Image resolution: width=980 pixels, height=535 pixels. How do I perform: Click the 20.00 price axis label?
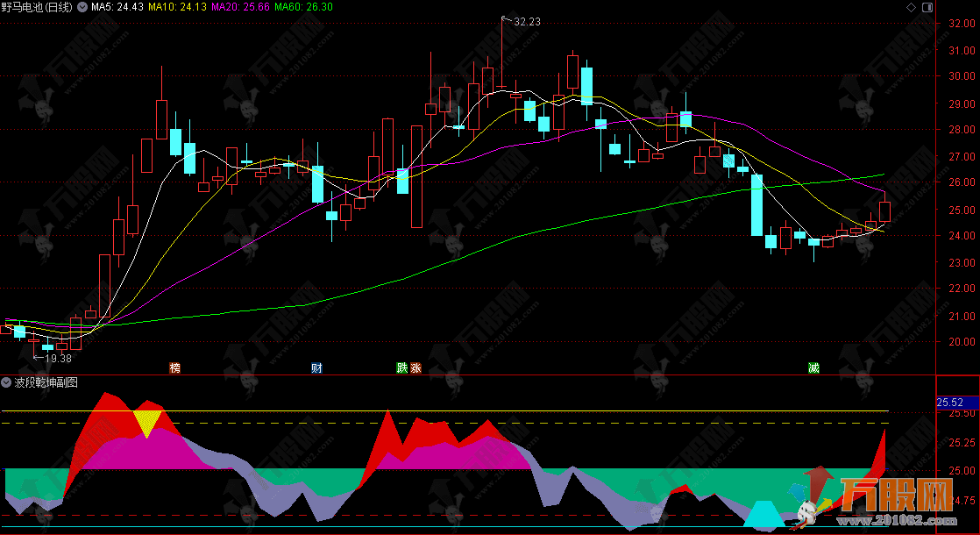click(962, 342)
